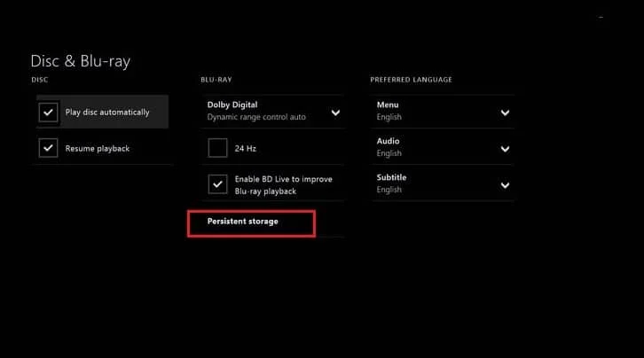
Task: Uncheck the Resume playback checkbox
Action: pyautogui.click(x=48, y=148)
